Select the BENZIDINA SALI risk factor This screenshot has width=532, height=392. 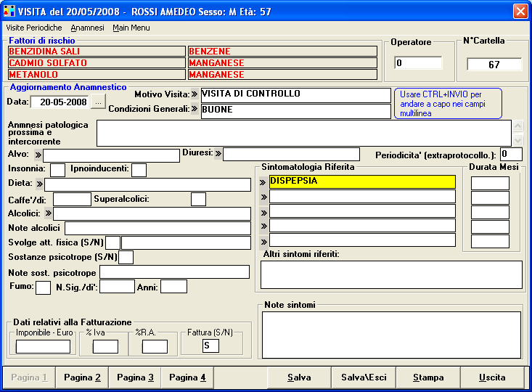(x=97, y=52)
